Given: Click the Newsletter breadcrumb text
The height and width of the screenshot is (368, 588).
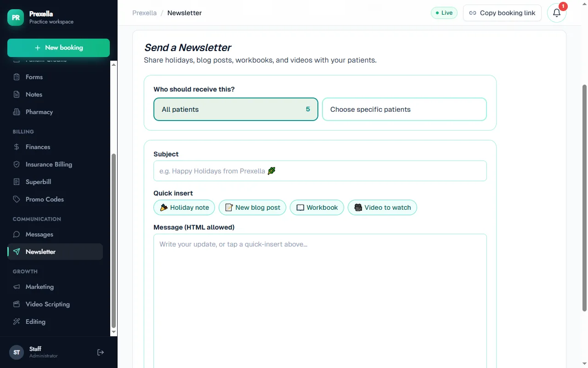Looking at the screenshot, I should [x=184, y=13].
